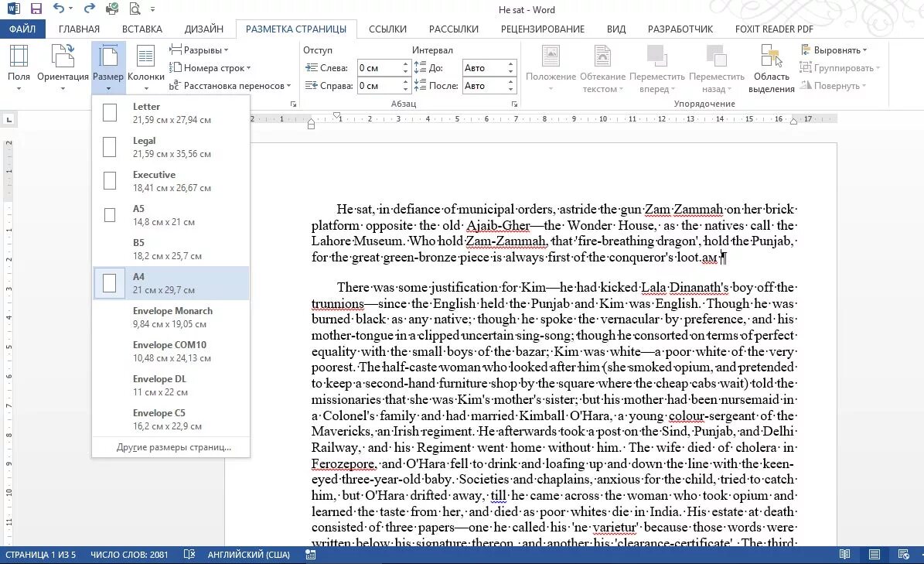Open the Группировать dropdown
924x564 pixels.
(840, 68)
